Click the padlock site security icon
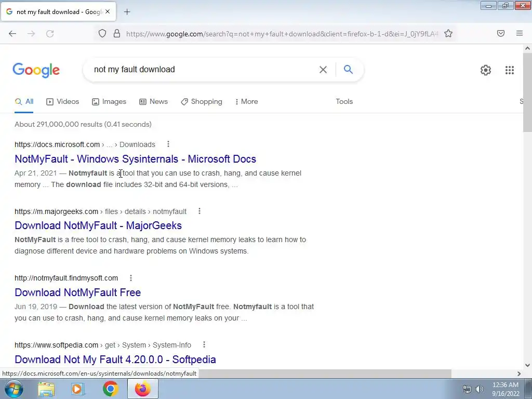This screenshot has height=399, width=532. [117, 33]
